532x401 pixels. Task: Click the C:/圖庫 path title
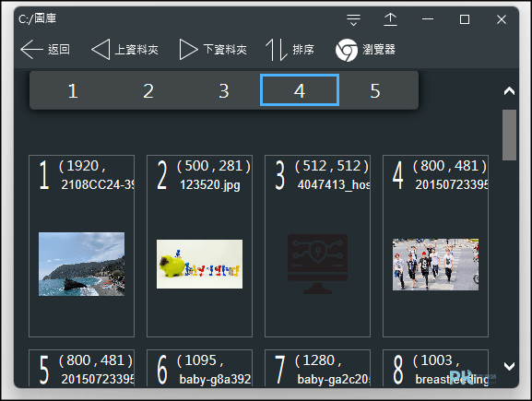[x=37, y=18]
